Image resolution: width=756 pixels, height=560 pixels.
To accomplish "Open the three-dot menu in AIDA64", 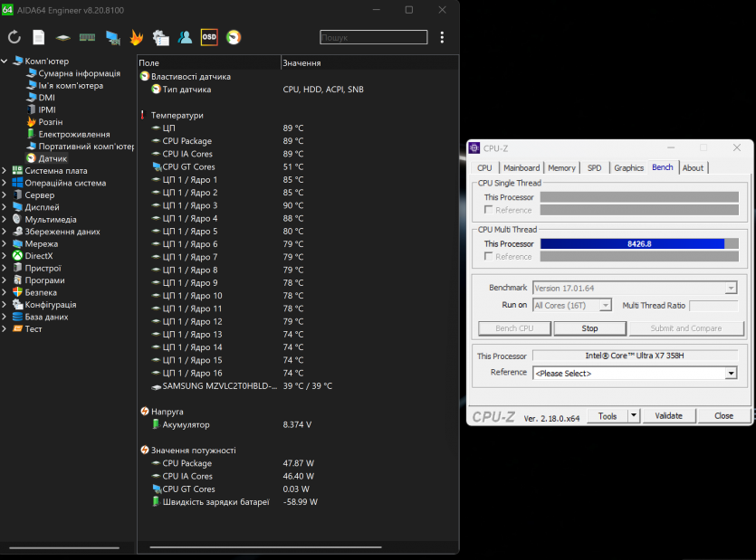I will pyautogui.click(x=442, y=37).
